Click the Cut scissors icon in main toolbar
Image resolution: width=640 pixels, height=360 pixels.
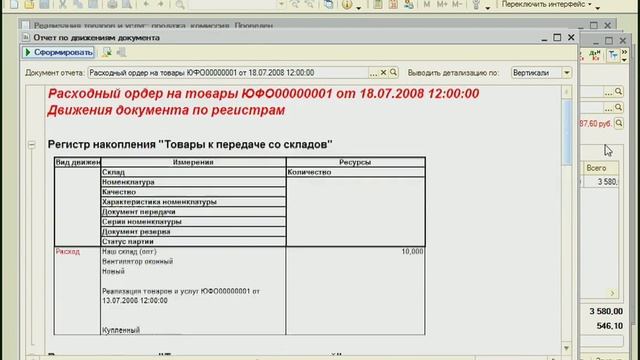coord(63,4)
